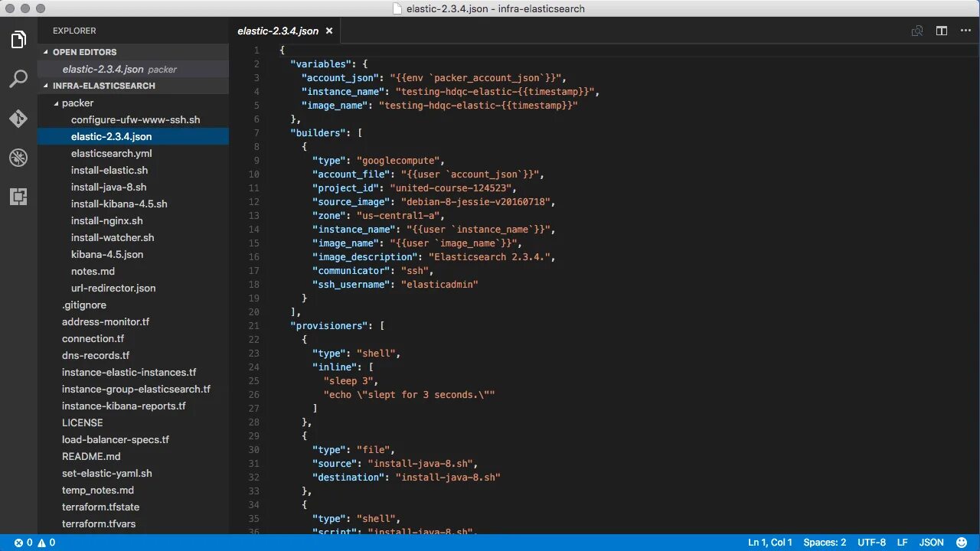Open Markdown preview for the current file
Screen dimensions: 980x551
[x=917, y=31]
